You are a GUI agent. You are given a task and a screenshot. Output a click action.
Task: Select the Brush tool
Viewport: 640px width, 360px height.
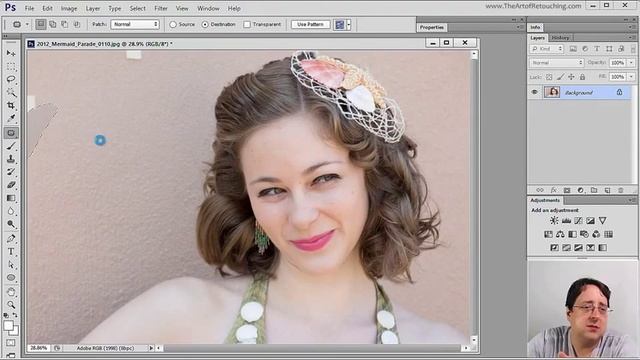[11, 146]
